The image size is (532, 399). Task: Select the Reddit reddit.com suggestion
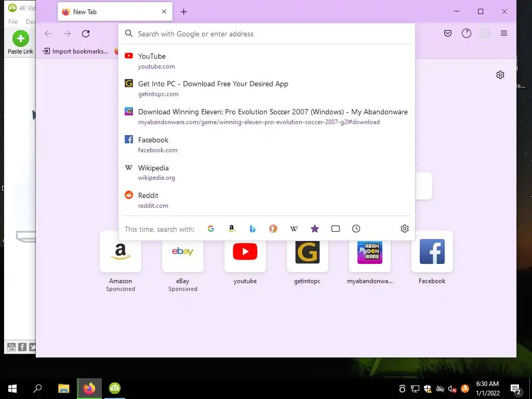coord(267,200)
